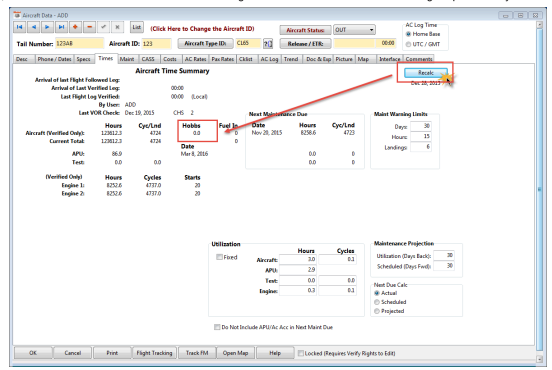Click the APU utilization Hours field
The width and height of the screenshot is (552, 370).
(298, 270)
